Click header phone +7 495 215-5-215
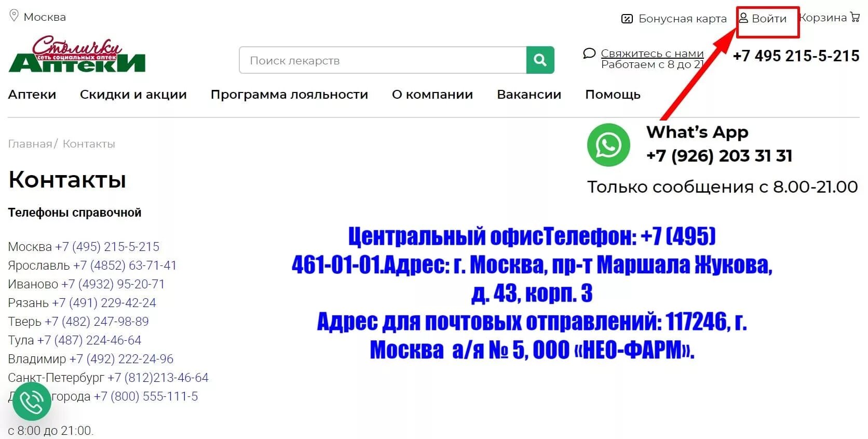The image size is (868, 439). (x=796, y=56)
